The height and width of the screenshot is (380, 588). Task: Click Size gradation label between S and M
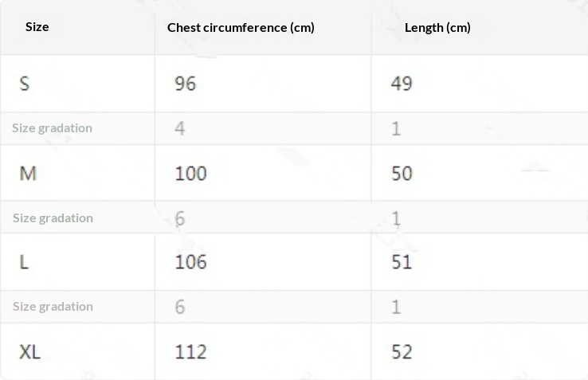coord(53,127)
